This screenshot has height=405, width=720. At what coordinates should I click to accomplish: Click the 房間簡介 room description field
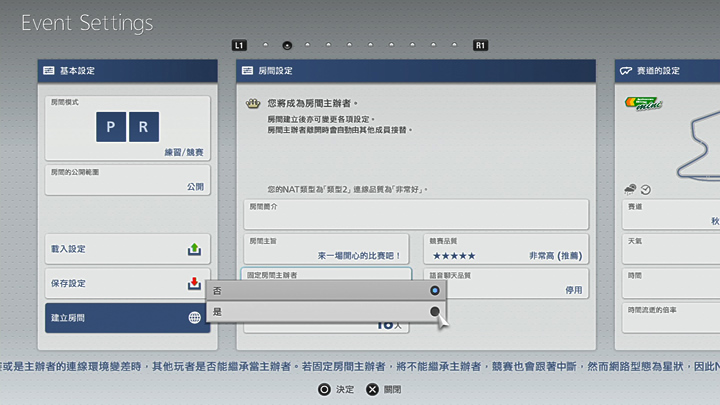coord(415,214)
